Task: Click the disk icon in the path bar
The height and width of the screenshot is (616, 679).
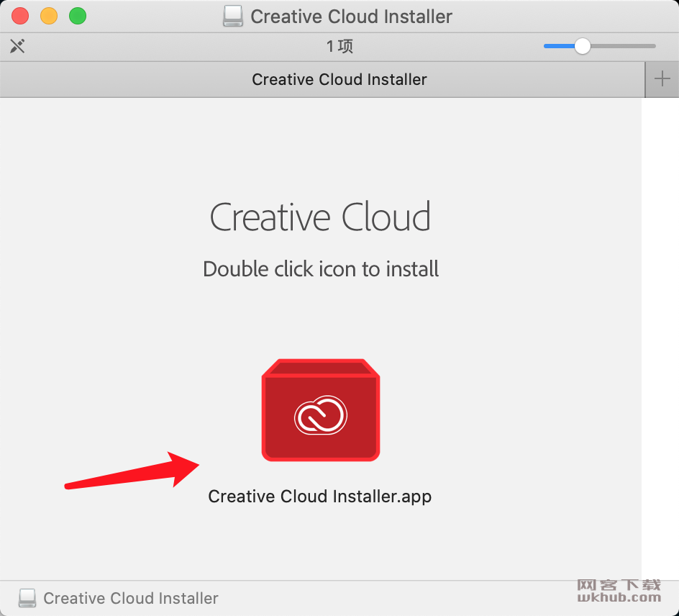Action: point(27,598)
